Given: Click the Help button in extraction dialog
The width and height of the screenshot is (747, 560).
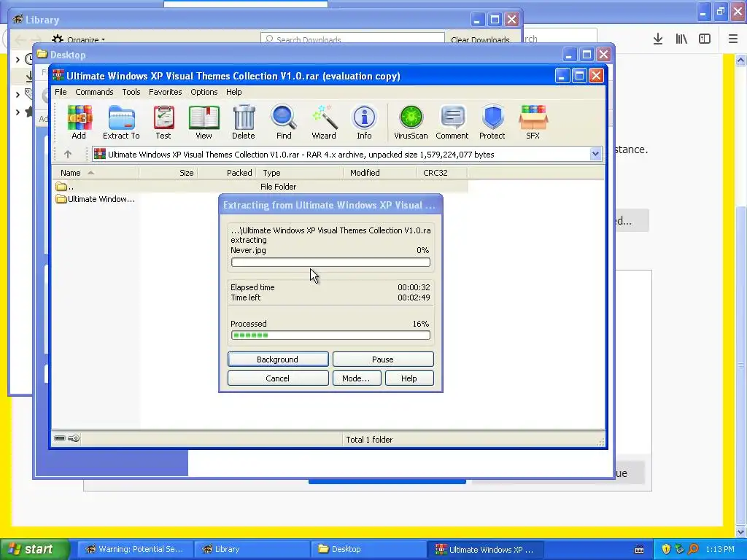Looking at the screenshot, I should pos(409,378).
